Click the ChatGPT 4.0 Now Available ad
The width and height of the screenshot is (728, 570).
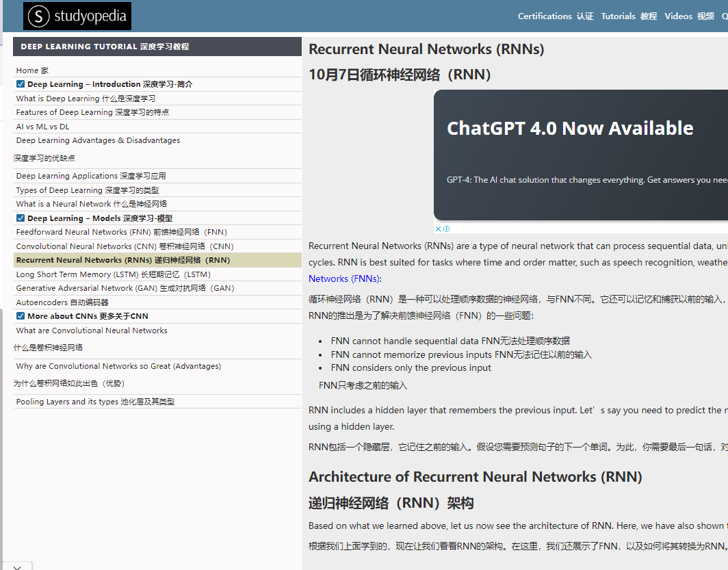pos(570,128)
